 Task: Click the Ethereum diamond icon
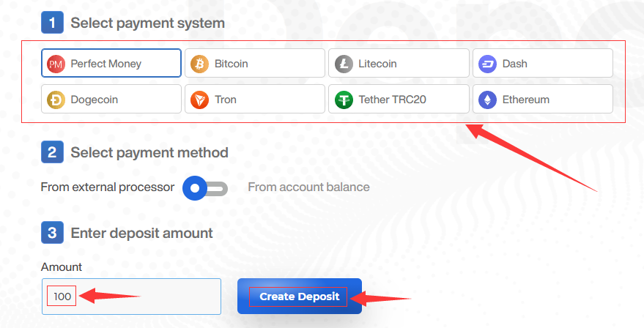coord(487,100)
